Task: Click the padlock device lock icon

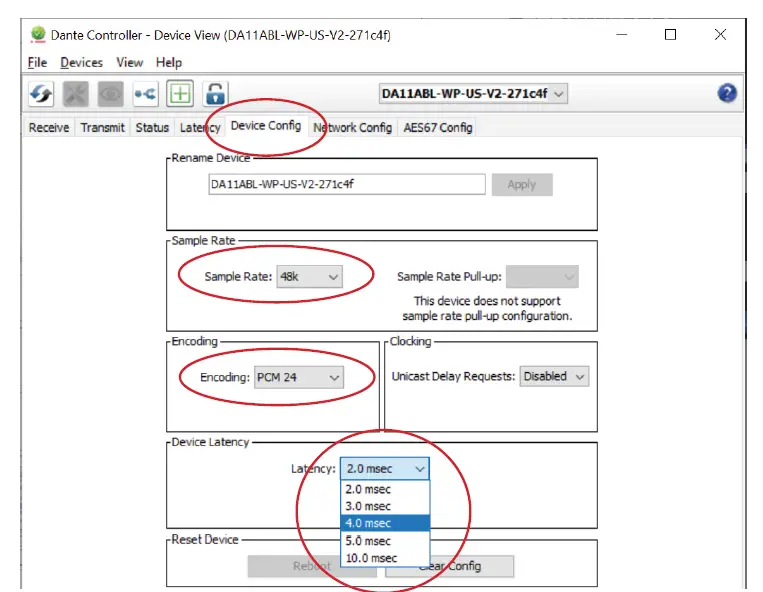Action: (x=215, y=93)
